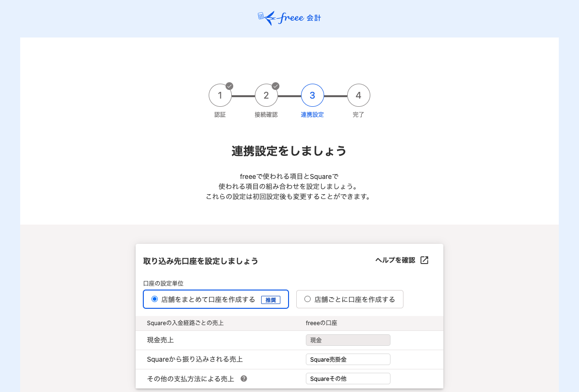
Task: Click the checkmark badge on step 2
Action: [x=276, y=86]
